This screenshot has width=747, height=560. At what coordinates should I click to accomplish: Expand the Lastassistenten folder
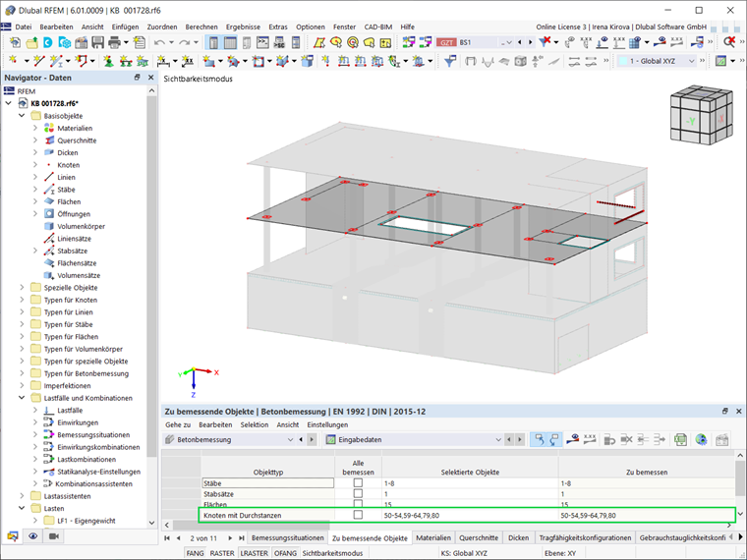coord(22,496)
